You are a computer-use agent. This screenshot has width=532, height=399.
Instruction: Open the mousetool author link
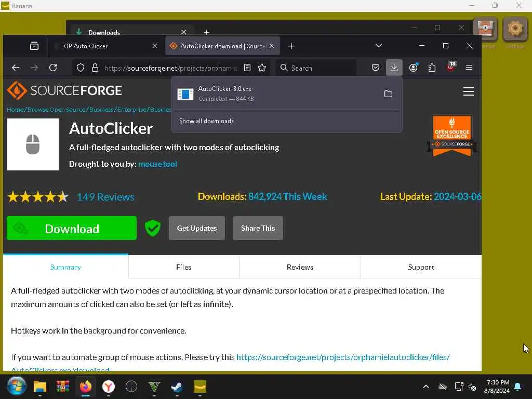click(157, 164)
